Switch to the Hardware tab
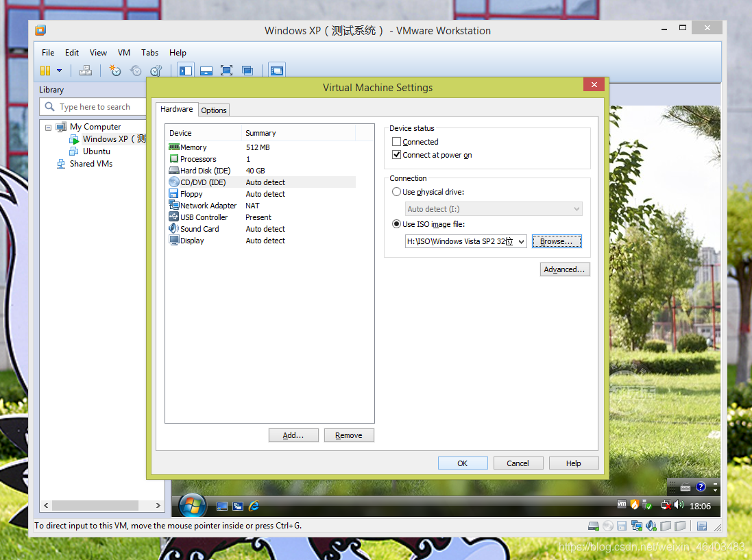The height and width of the screenshot is (560, 752). point(176,109)
